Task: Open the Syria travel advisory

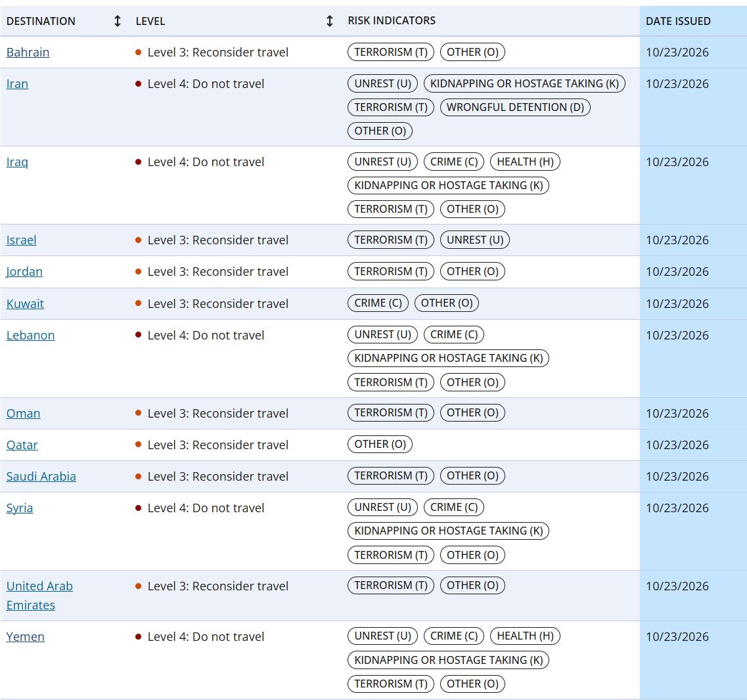Action: coord(20,508)
